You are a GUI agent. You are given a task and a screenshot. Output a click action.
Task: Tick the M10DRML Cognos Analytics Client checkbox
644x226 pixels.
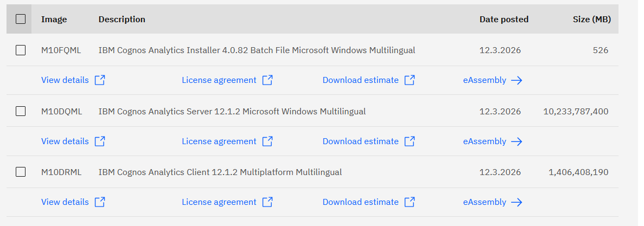21,172
